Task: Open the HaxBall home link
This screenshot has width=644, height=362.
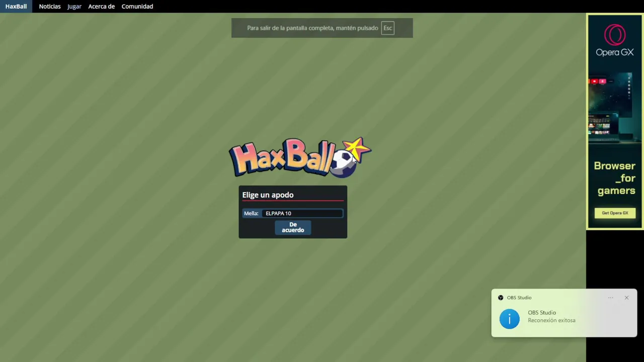Action: pos(16,7)
